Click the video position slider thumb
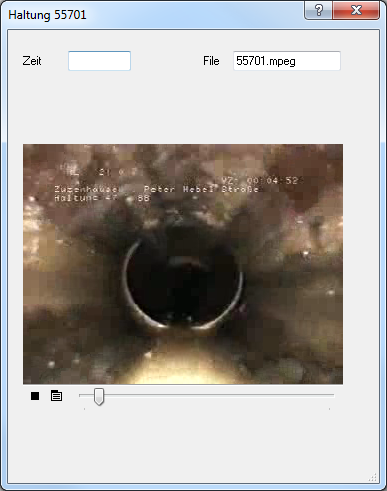Screen dimensions: 387x491 (x=99, y=397)
